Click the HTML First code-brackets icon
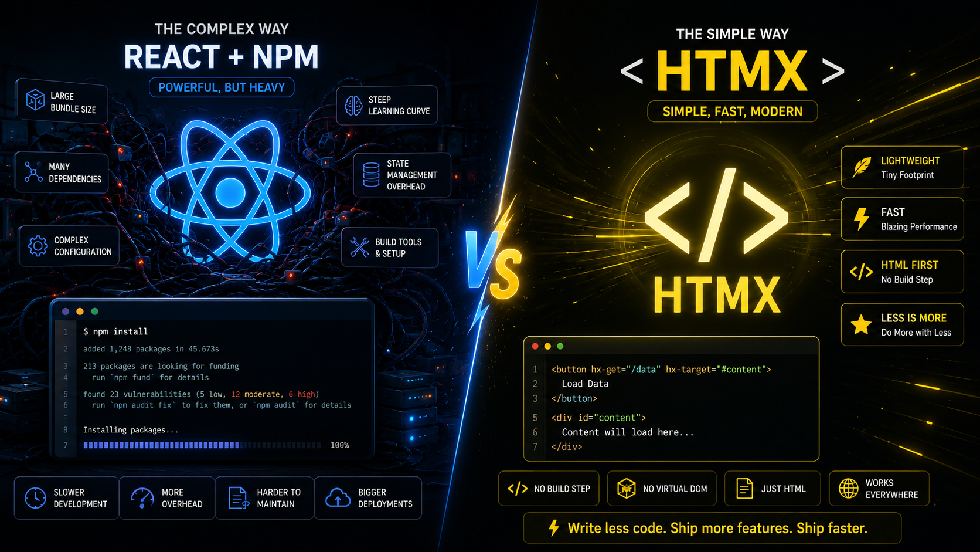980x552 pixels. [x=862, y=272]
